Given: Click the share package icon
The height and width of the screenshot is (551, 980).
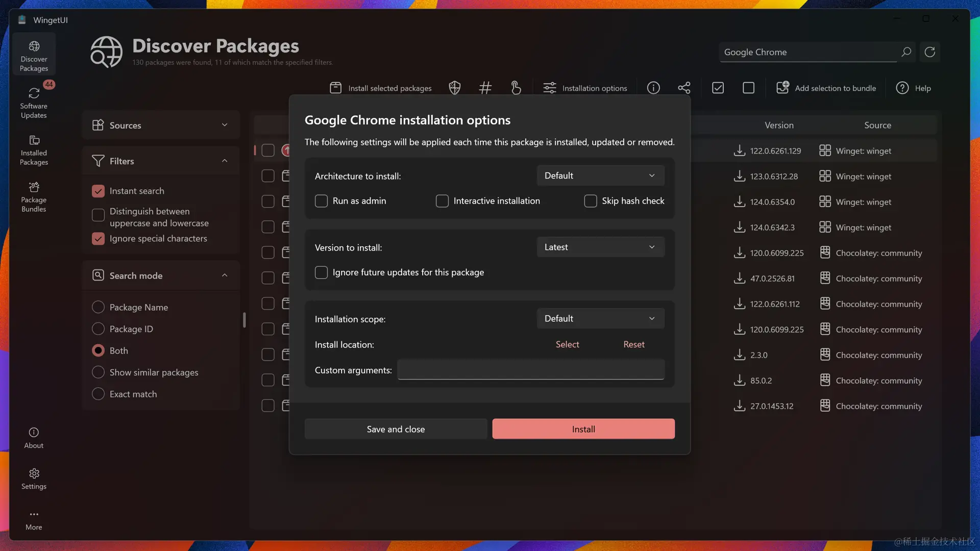Looking at the screenshot, I should click(684, 88).
